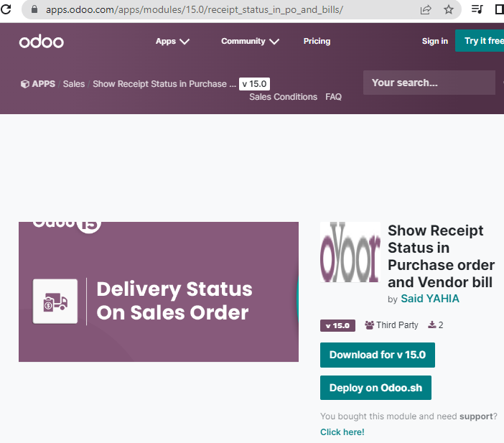Click Download for v 15.0 button

click(378, 355)
